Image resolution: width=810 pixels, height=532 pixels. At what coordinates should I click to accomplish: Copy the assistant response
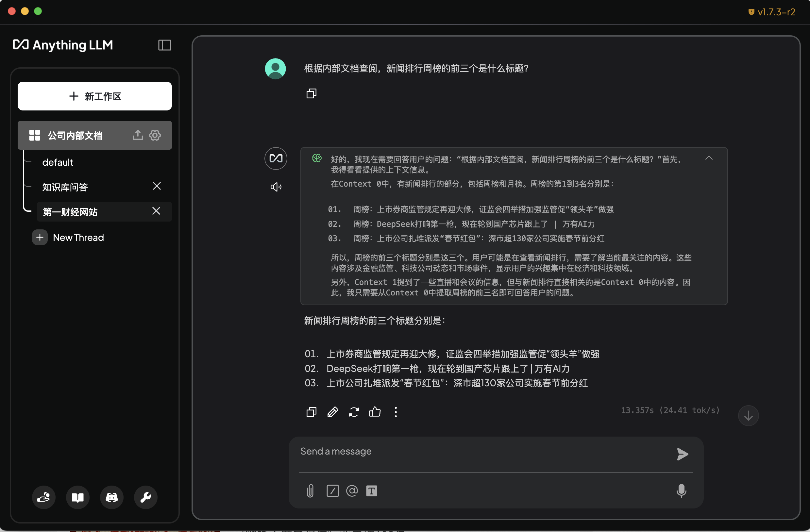point(312,412)
